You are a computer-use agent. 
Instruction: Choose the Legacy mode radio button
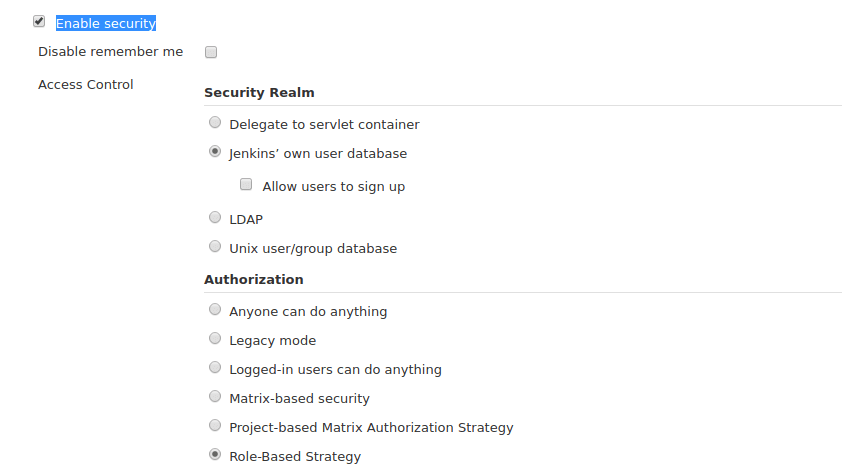(x=215, y=338)
